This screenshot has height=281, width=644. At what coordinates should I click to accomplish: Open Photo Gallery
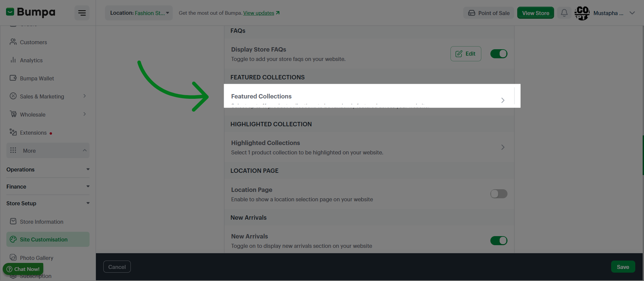[48, 258]
